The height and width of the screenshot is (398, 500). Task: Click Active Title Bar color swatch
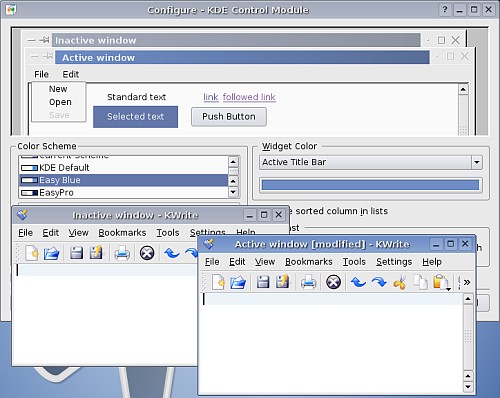point(370,185)
